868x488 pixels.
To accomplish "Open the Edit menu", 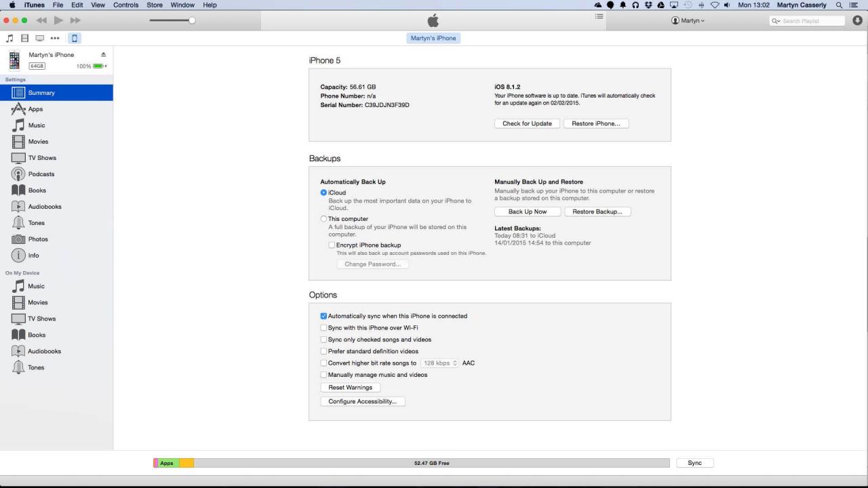I will (x=77, y=5).
